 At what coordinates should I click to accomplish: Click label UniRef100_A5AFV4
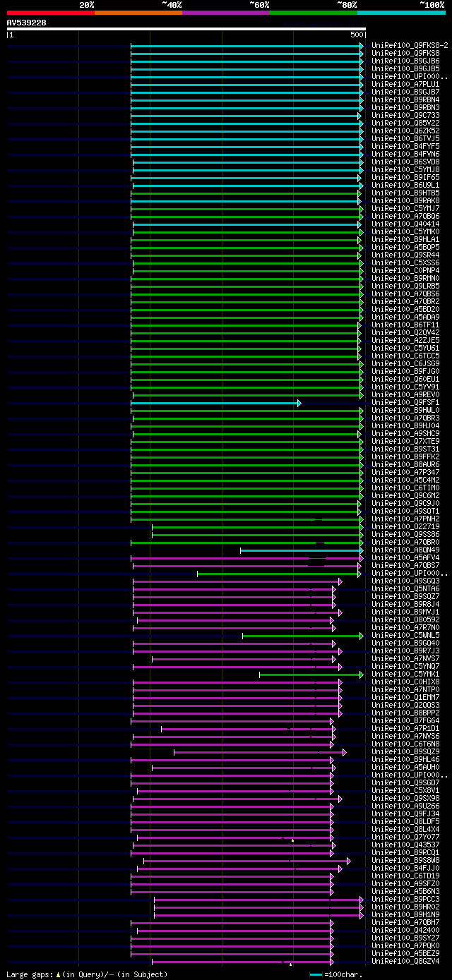tap(405, 558)
